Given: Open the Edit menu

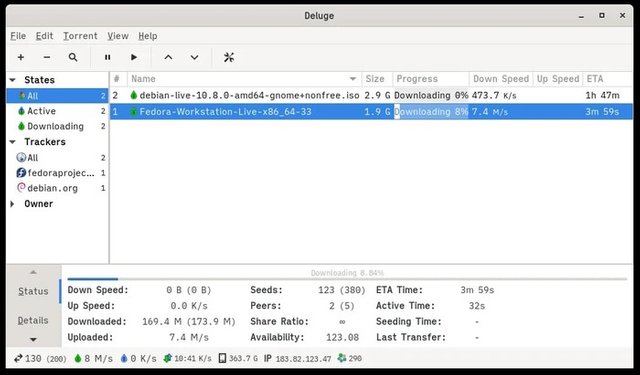Looking at the screenshot, I should coord(44,36).
